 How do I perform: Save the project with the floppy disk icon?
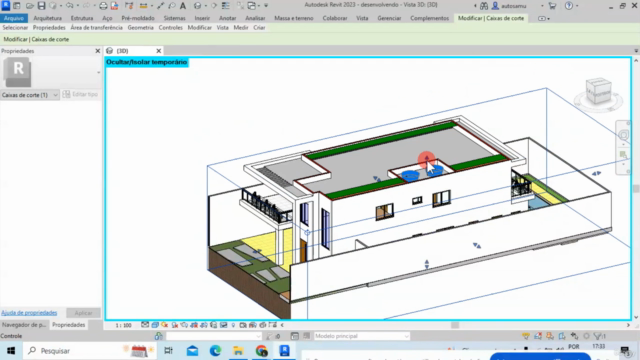tap(41, 6)
